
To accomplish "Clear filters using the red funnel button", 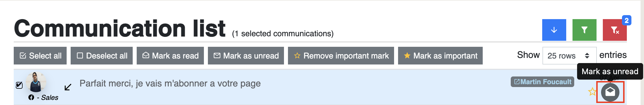I will pyautogui.click(x=615, y=30).
